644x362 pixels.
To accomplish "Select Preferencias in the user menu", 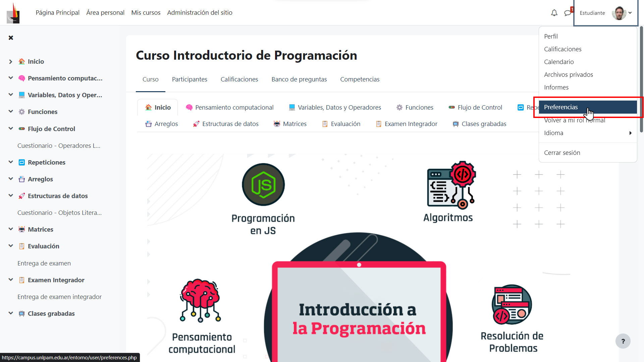I will coord(588,107).
